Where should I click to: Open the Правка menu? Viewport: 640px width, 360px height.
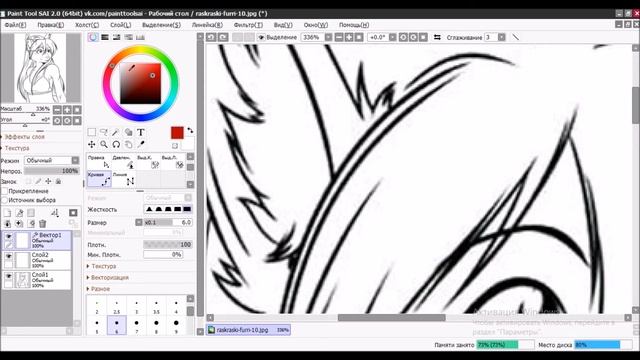click(51, 25)
